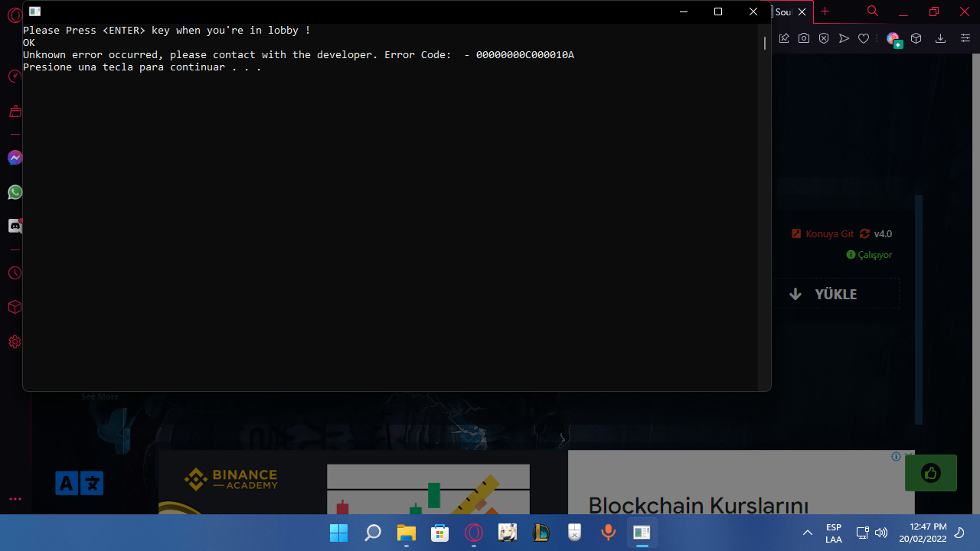This screenshot has width=980, height=551.
Task: Toggle the focus assist moon icon
Action: click(x=959, y=533)
